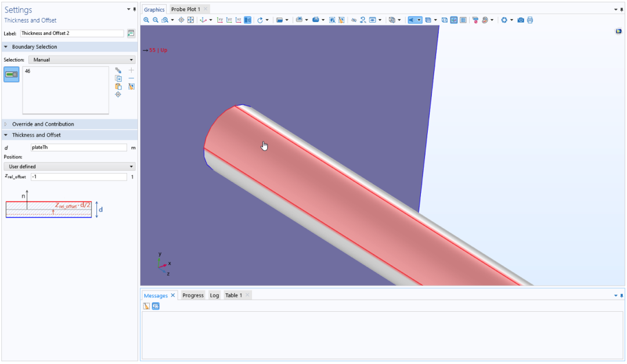Click zoom to selection icon in Boundary Selection

point(118,95)
